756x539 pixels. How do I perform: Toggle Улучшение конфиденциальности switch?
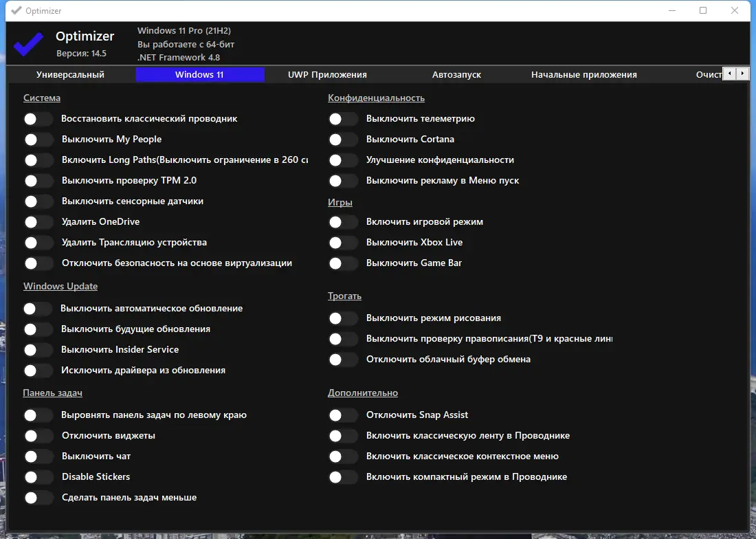click(343, 160)
